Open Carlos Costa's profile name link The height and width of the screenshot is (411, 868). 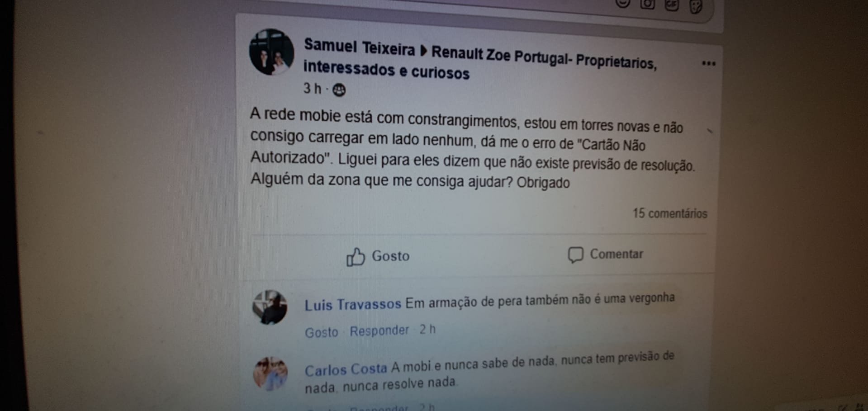[x=346, y=369]
